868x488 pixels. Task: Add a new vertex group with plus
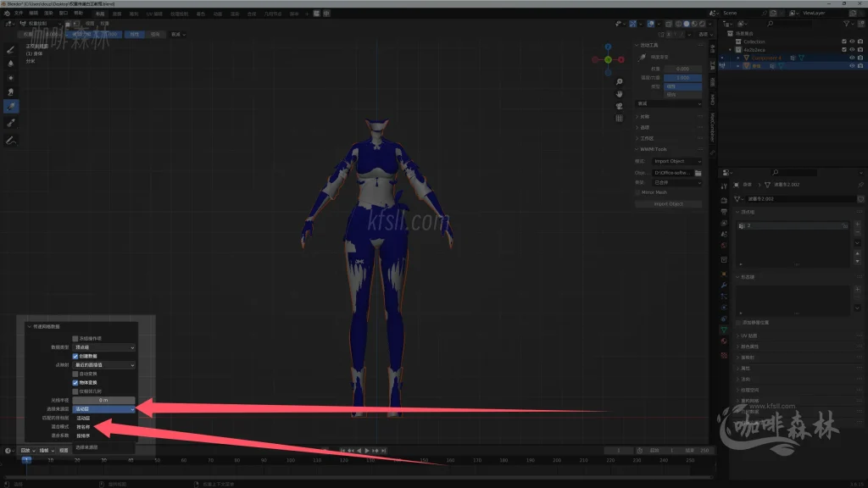pos(858,225)
